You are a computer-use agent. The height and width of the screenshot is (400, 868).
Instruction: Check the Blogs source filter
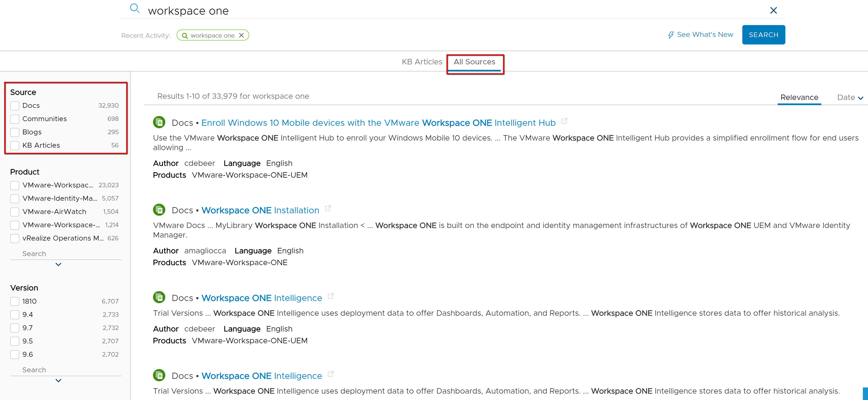(x=15, y=132)
